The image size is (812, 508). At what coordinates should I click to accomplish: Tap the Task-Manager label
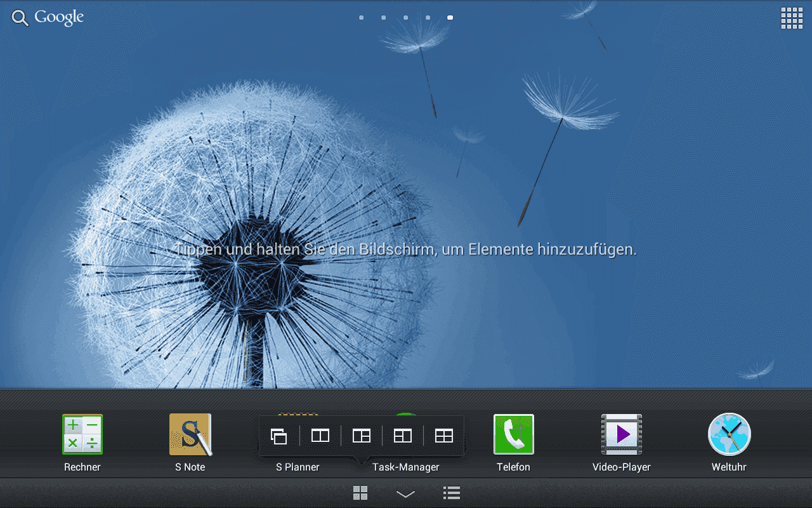[406, 467]
